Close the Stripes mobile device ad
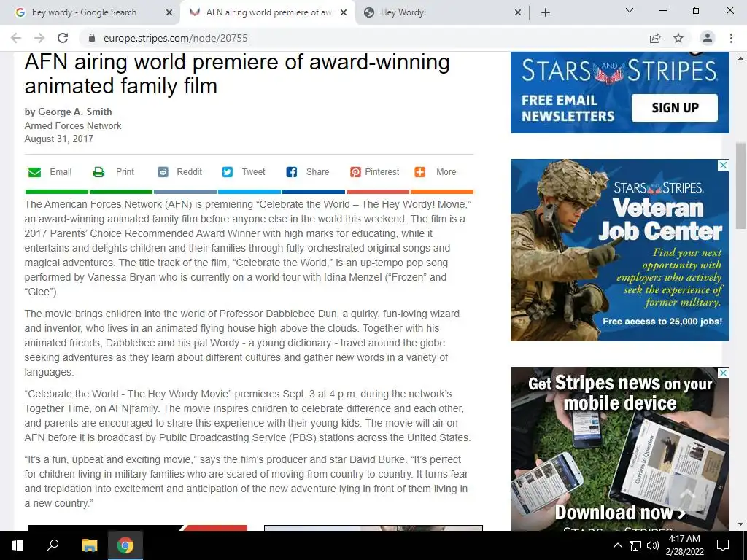Screen dimensions: 747x560 [x=723, y=373]
